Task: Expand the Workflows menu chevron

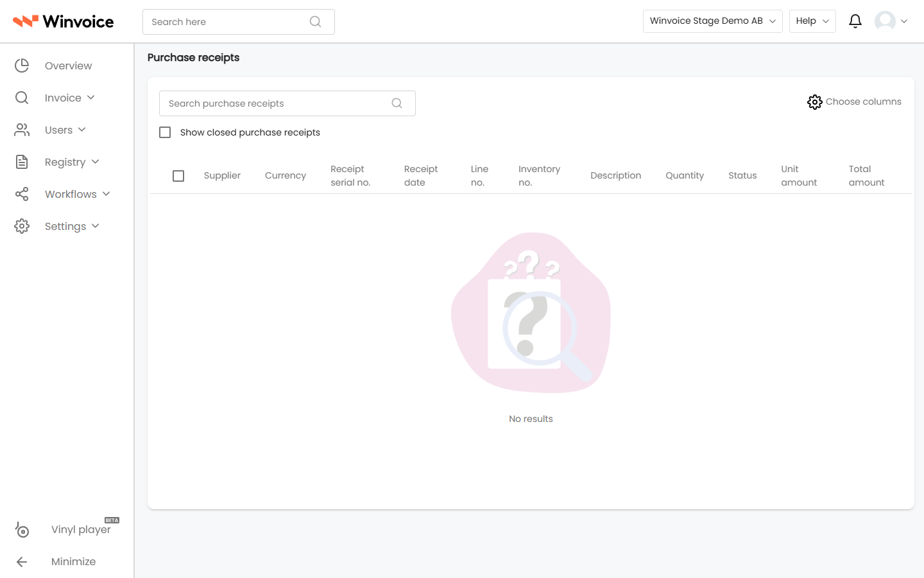Action: pos(107,194)
